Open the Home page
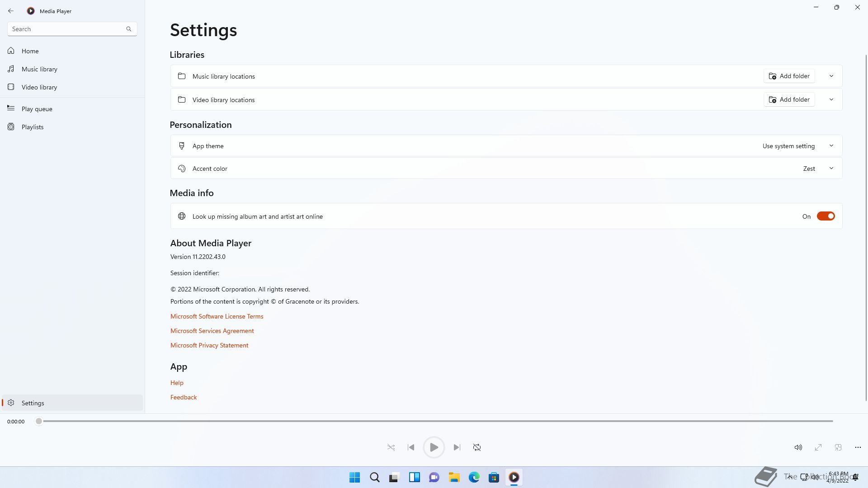The height and width of the screenshot is (488, 868). click(72, 51)
